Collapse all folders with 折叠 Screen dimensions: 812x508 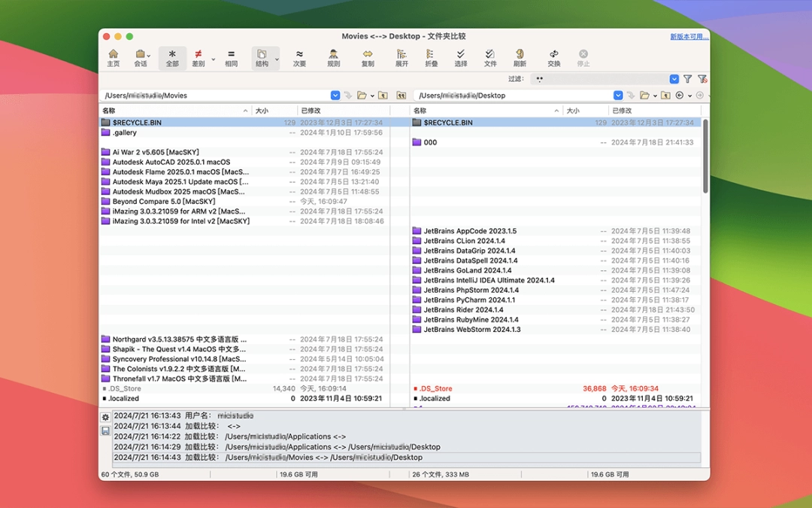(x=431, y=58)
